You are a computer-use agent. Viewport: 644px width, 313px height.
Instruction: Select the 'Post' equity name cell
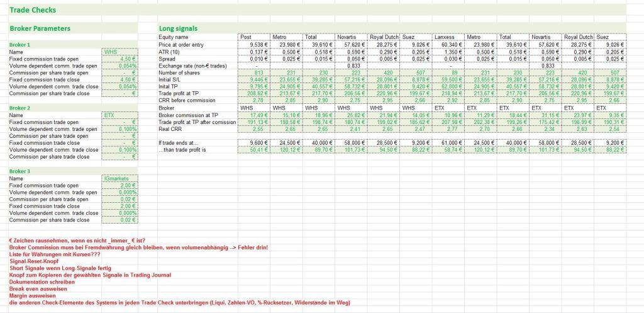point(254,37)
